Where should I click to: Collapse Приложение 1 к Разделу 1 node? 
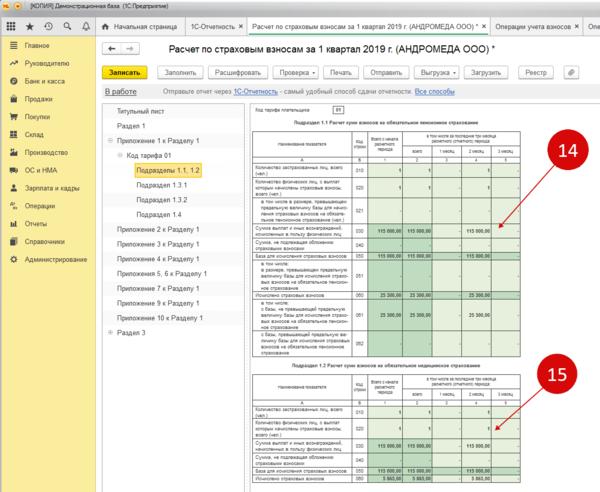point(110,141)
